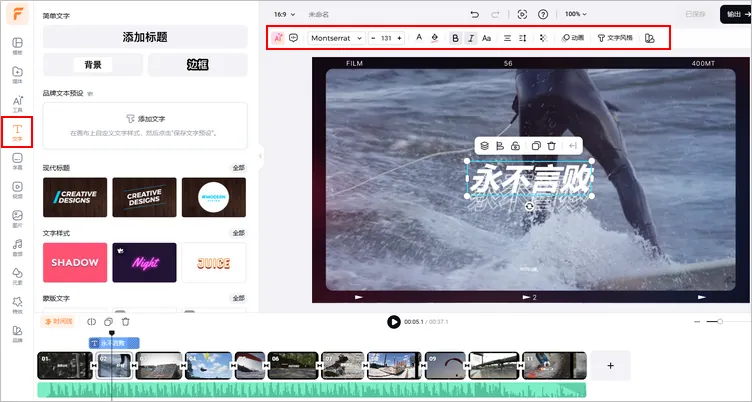The width and height of the screenshot is (752, 402).
Task: Open the text highlight fill color
Action: point(435,38)
